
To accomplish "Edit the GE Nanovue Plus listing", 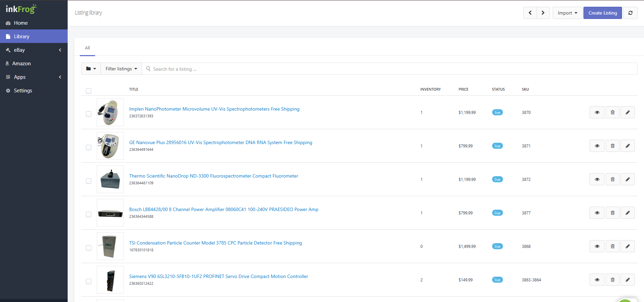I will click(x=628, y=146).
